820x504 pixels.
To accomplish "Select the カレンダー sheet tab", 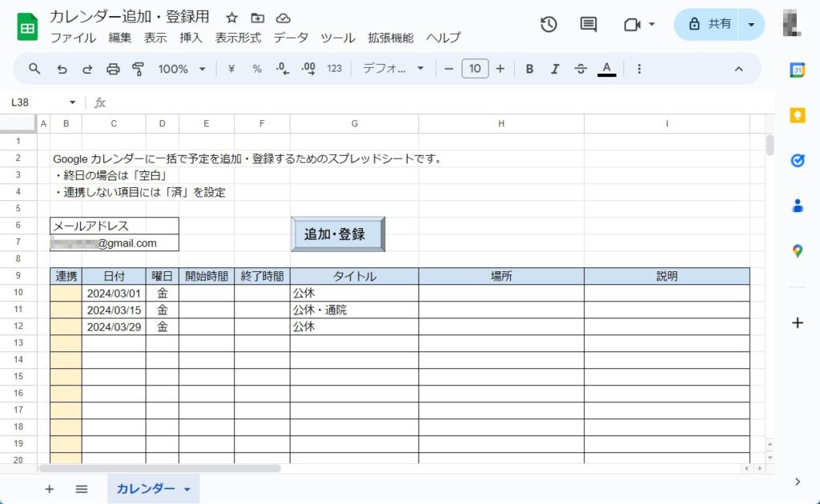I will click(x=152, y=489).
